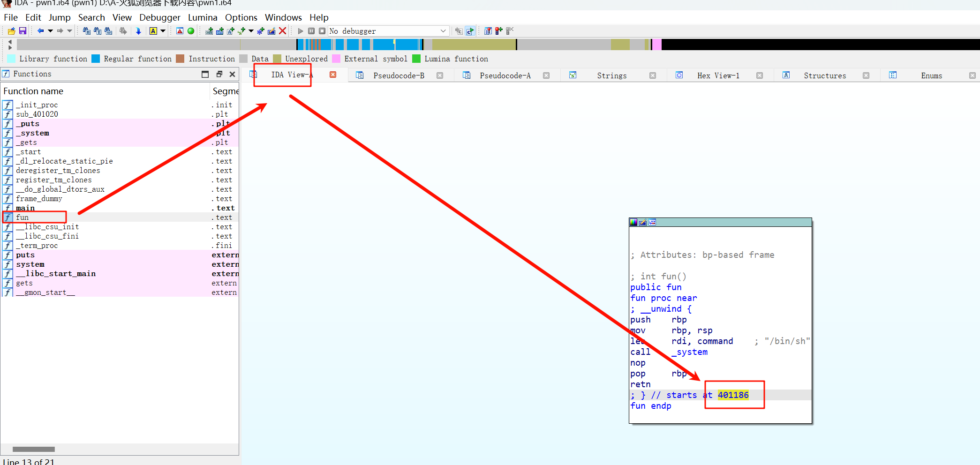This screenshot has height=465, width=980.
Task: Close the Strings tab
Action: pyautogui.click(x=653, y=75)
